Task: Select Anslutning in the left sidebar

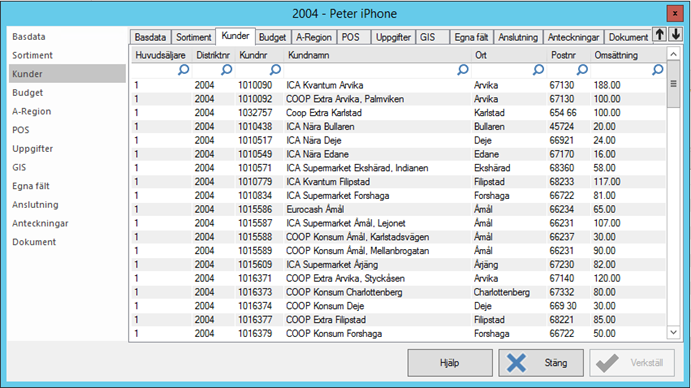Action: click(x=67, y=205)
